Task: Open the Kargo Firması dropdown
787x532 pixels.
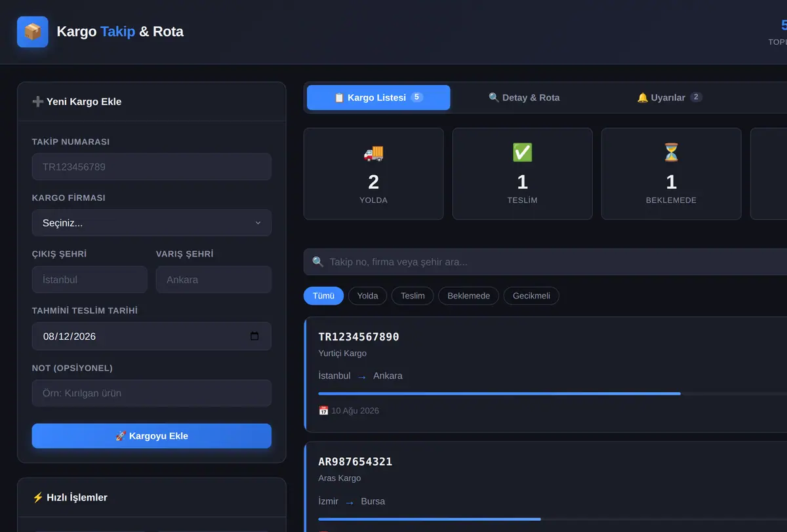Action: point(151,223)
